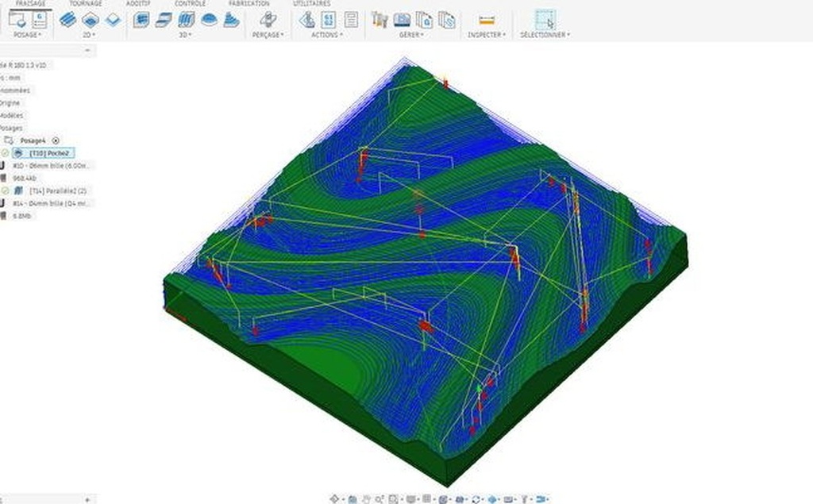
Task: Toggle the green check status on [T10] Poche2
Action: coord(5,152)
